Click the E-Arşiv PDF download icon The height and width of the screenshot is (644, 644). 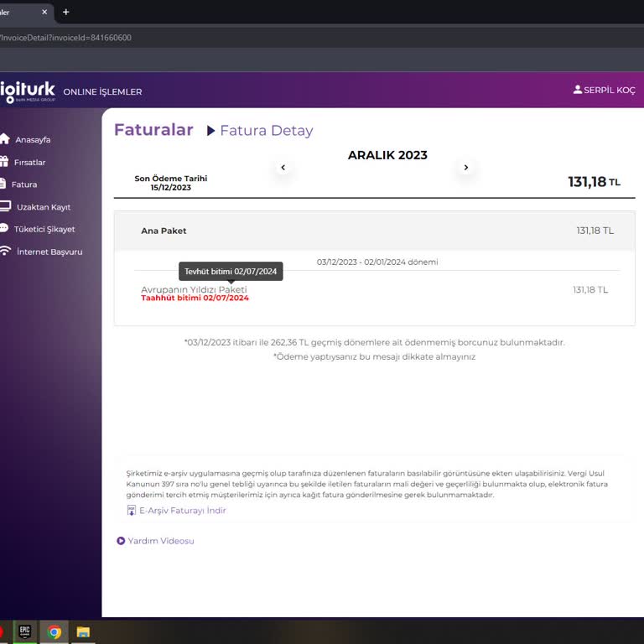[131, 511]
